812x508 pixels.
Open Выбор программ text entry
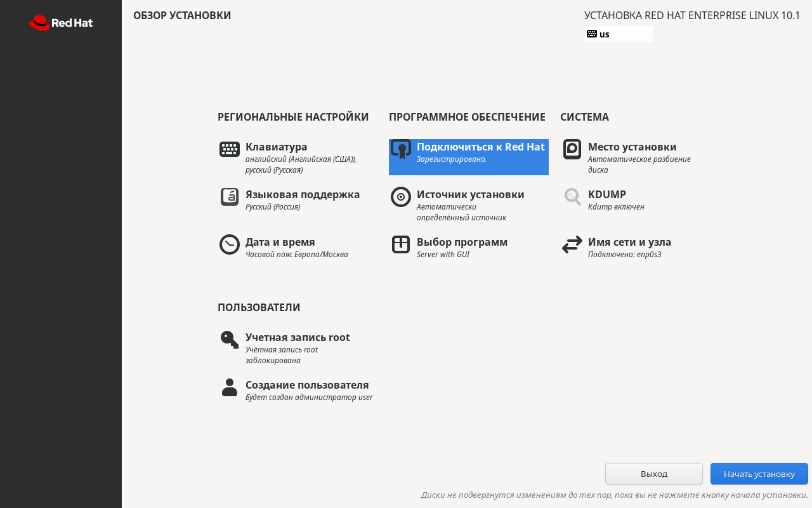[x=462, y=242]
